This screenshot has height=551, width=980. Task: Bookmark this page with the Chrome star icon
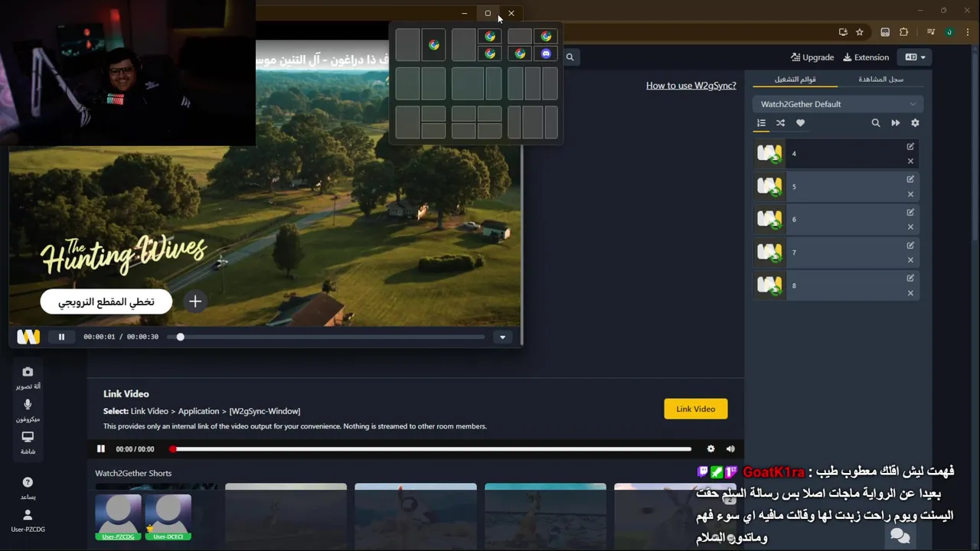860,32
